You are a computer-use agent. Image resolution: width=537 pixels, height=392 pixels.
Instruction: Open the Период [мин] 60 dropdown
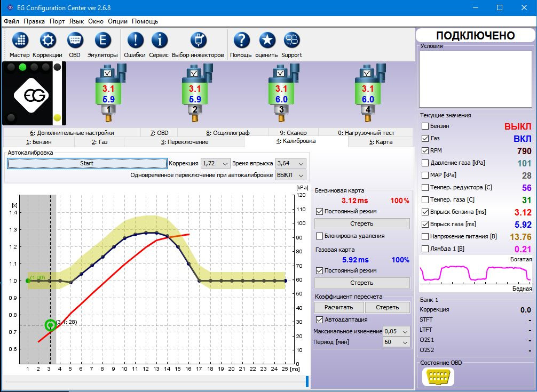[396, 342]
